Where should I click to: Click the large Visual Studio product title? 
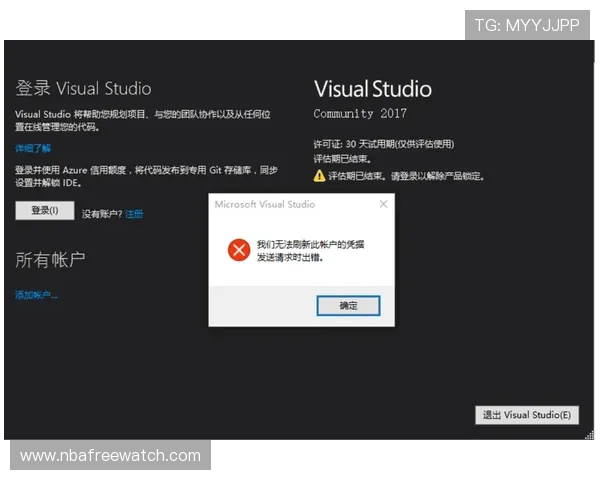[373, 89]
